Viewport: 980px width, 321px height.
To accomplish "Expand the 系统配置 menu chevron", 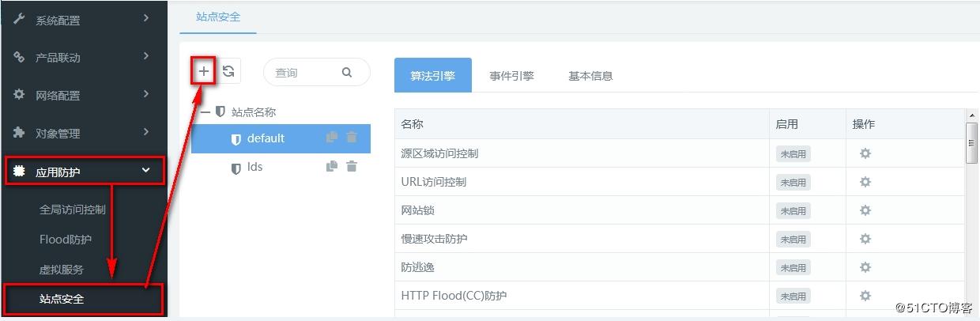I will pos(146,18).
